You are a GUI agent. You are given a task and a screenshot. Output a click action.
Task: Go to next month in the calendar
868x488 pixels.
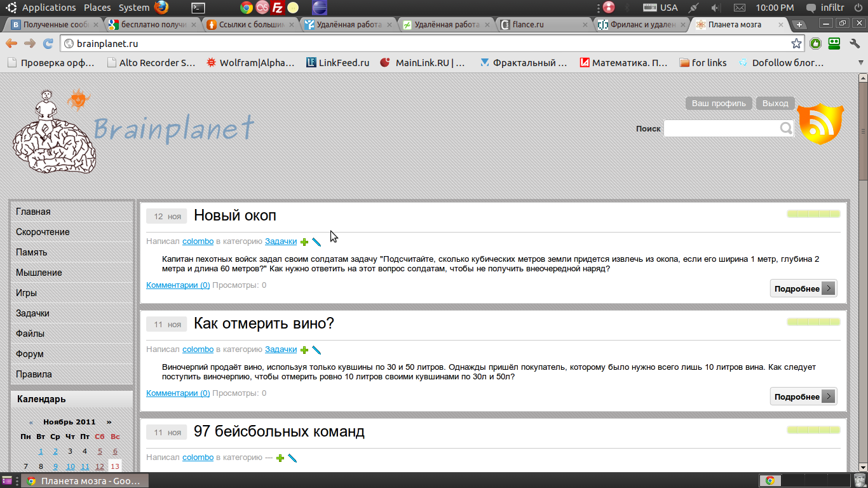point(109,422)
